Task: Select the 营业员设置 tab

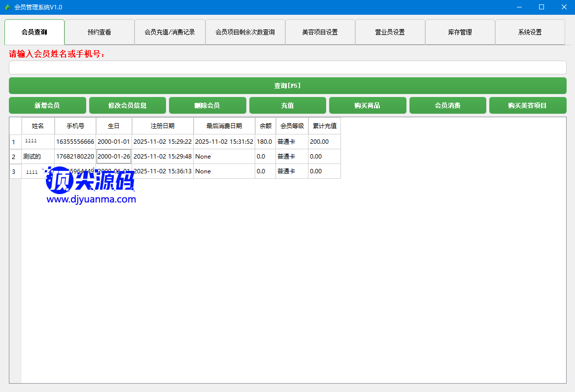Action: 390,33
